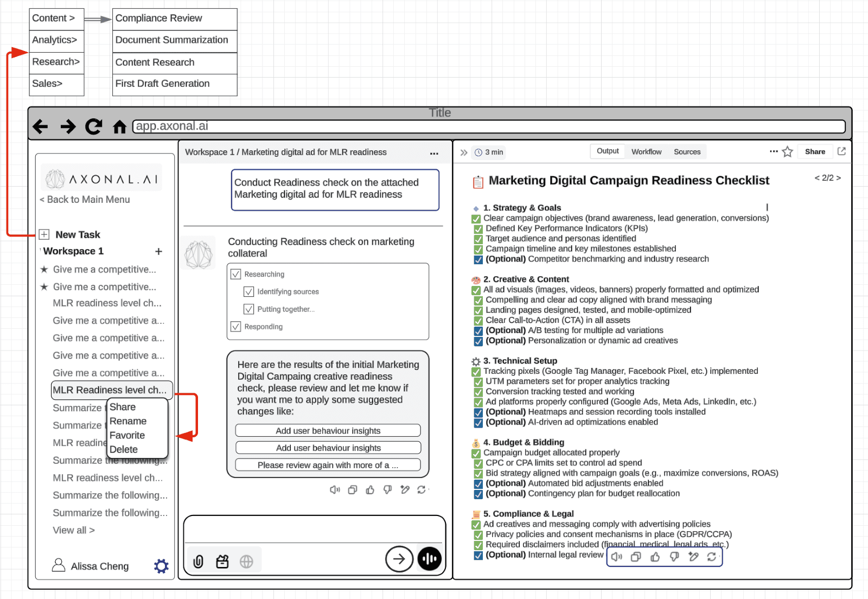Copy the chat response with the copy icon

[353, 490]
